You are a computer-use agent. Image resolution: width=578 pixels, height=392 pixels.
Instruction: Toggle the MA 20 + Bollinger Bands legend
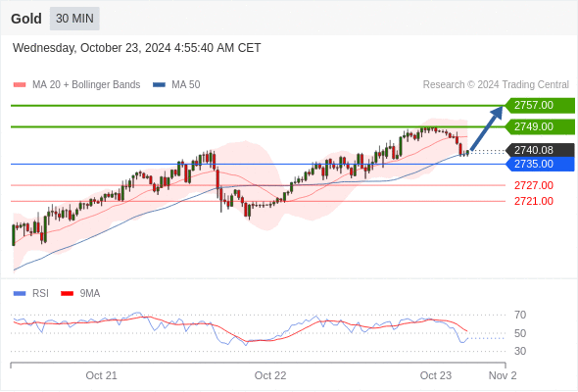(x=76, y=85)
